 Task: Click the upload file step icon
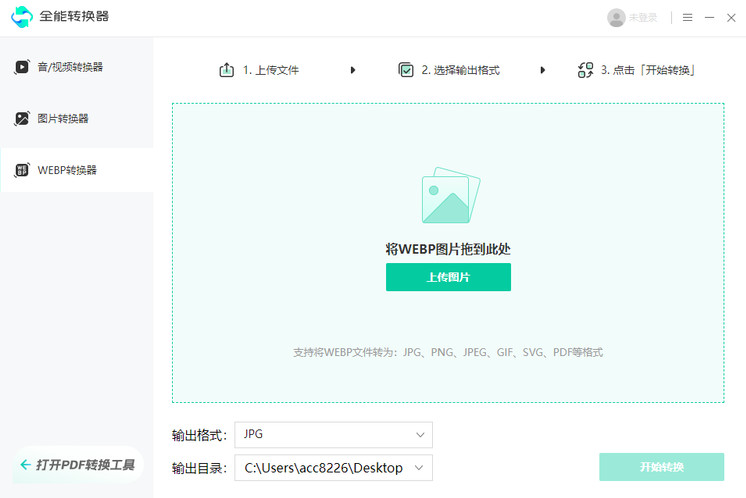click(226, 70)
